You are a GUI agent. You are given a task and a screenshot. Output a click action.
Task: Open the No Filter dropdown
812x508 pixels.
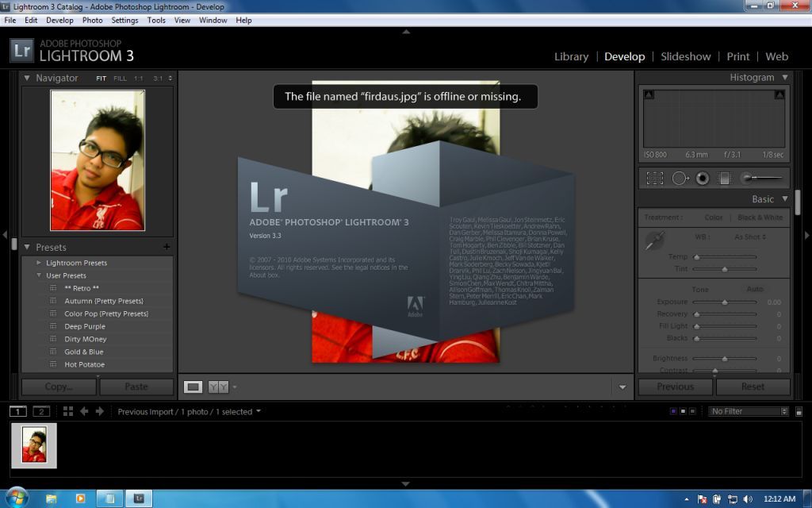744,411
